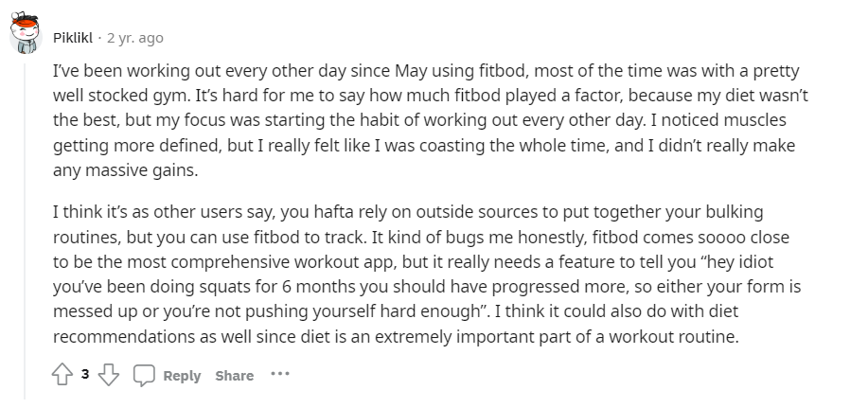The image size is (868, 408).
Task: Collapse the thread using the vertical line
Action: pyautogui.click(x=25, y=230)
